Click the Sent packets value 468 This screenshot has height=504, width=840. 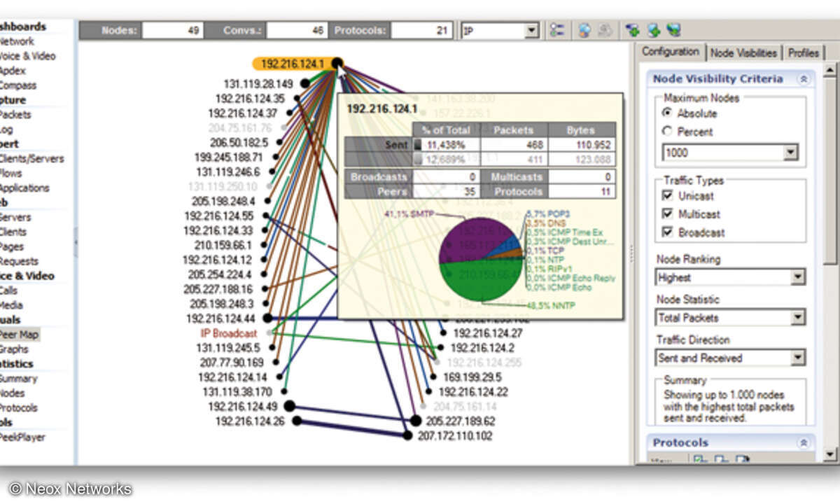[x=514, y=143]
